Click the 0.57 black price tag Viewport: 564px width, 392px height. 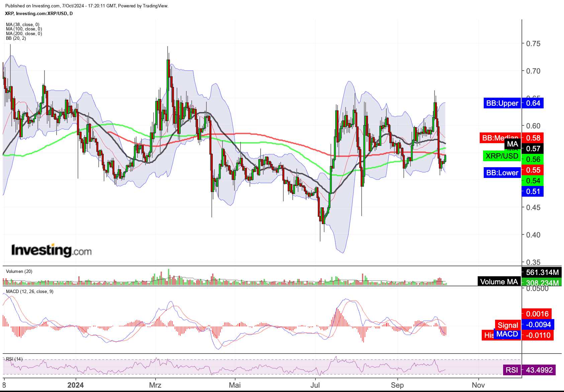click(533, 149)
